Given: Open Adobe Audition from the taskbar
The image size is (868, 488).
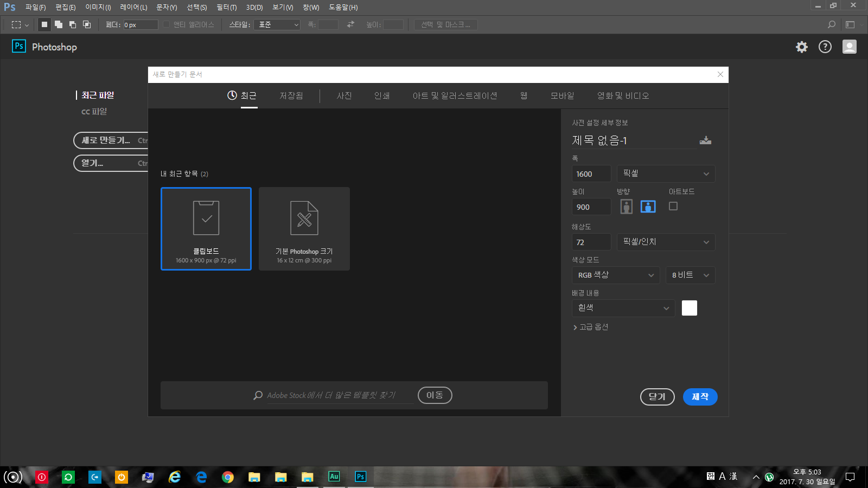Looking at the screenshot, I should click(334, 477).
